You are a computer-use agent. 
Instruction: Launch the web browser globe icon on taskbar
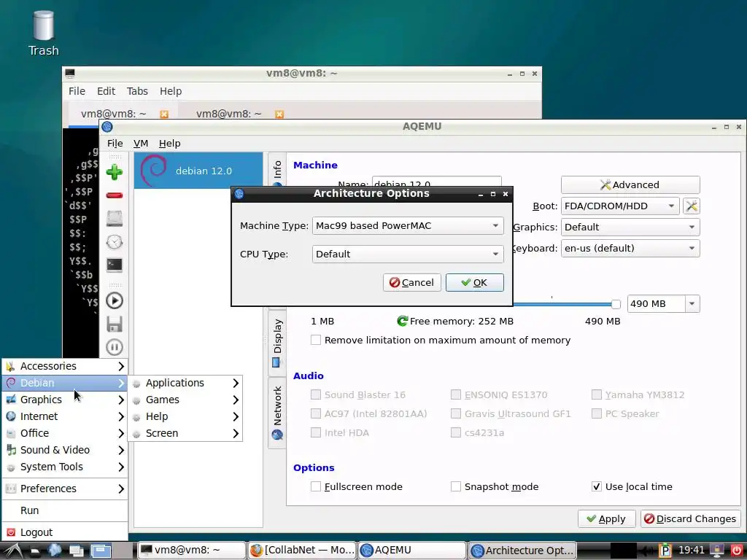click(x=54, y=551)
